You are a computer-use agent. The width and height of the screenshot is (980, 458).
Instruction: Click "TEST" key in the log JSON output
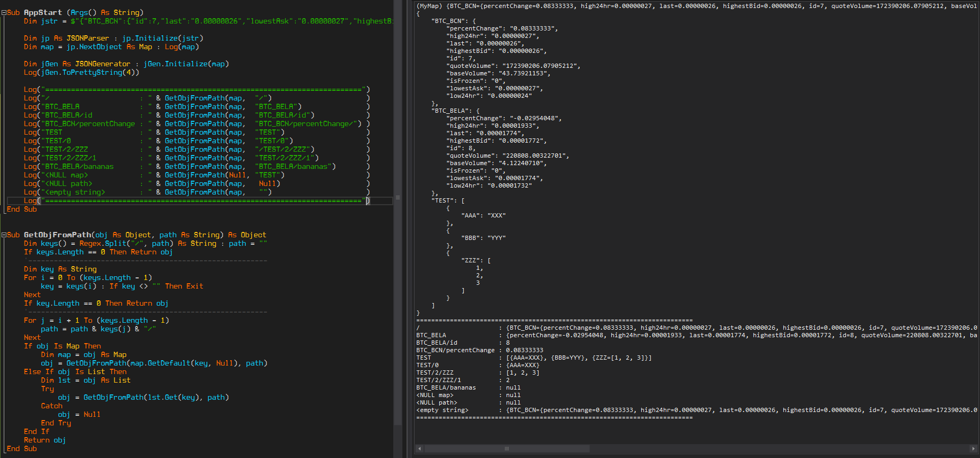point(442,200)
